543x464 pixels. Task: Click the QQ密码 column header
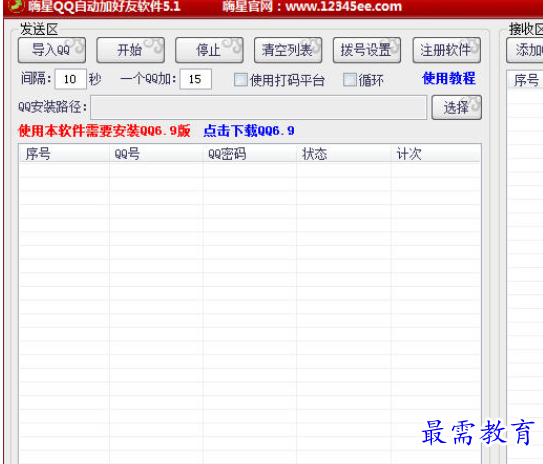(x=250, y=154)
